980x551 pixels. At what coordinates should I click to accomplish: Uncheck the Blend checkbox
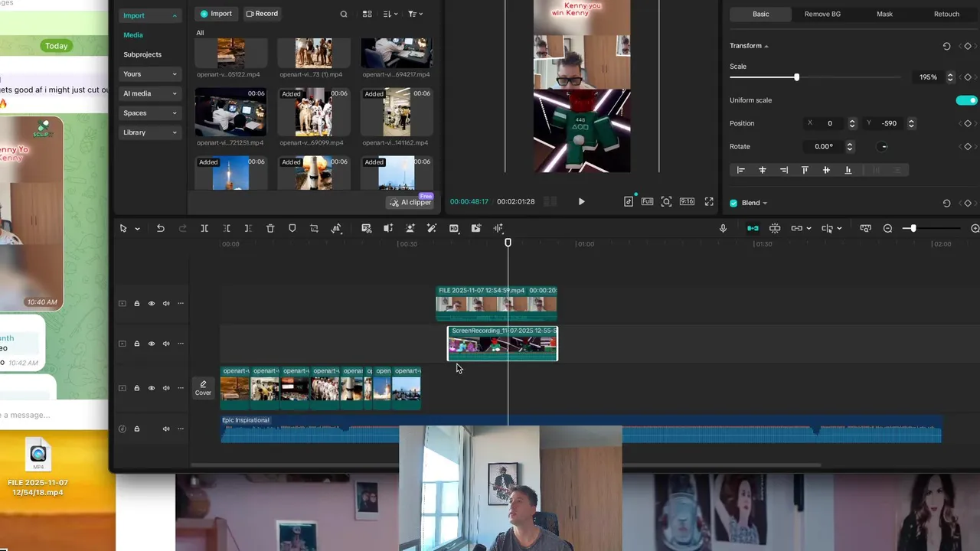pos(733,203)
